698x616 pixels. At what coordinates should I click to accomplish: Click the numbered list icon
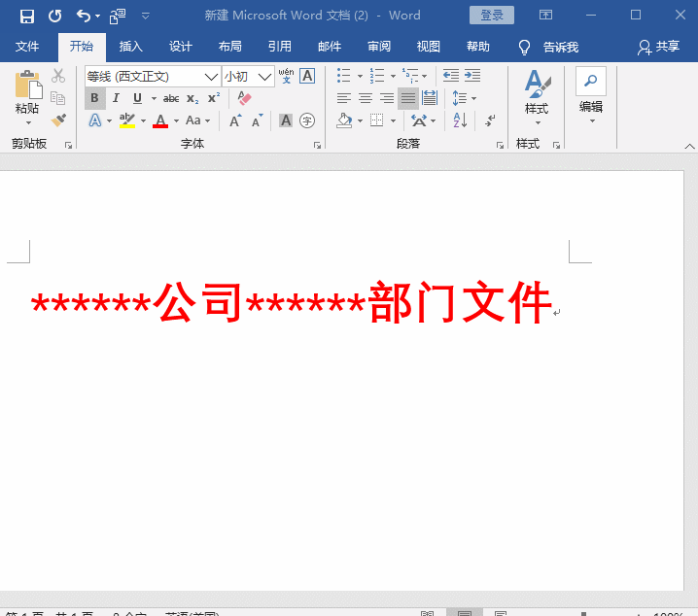[x=377, y=76]
